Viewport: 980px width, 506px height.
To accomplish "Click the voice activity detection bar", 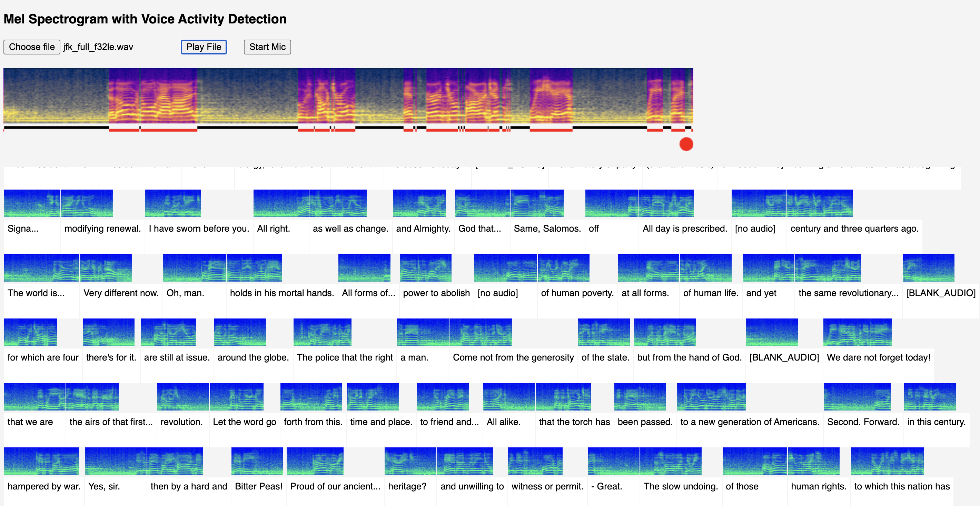I will pos(348,129).
